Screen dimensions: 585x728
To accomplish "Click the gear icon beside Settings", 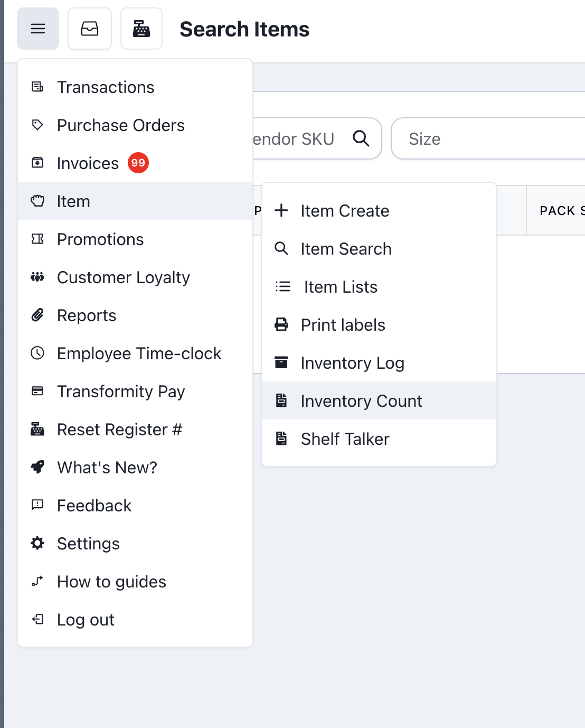I will tap(37, 543).
